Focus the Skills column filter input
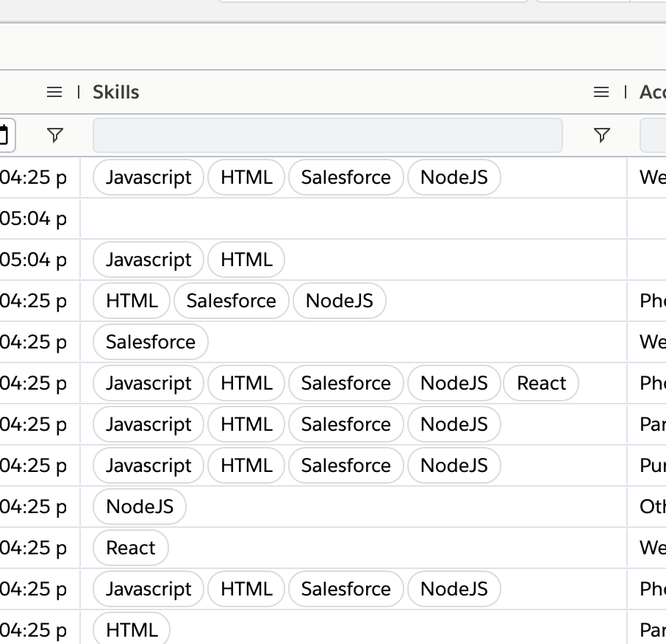666x644 pixels. point(327,135)
